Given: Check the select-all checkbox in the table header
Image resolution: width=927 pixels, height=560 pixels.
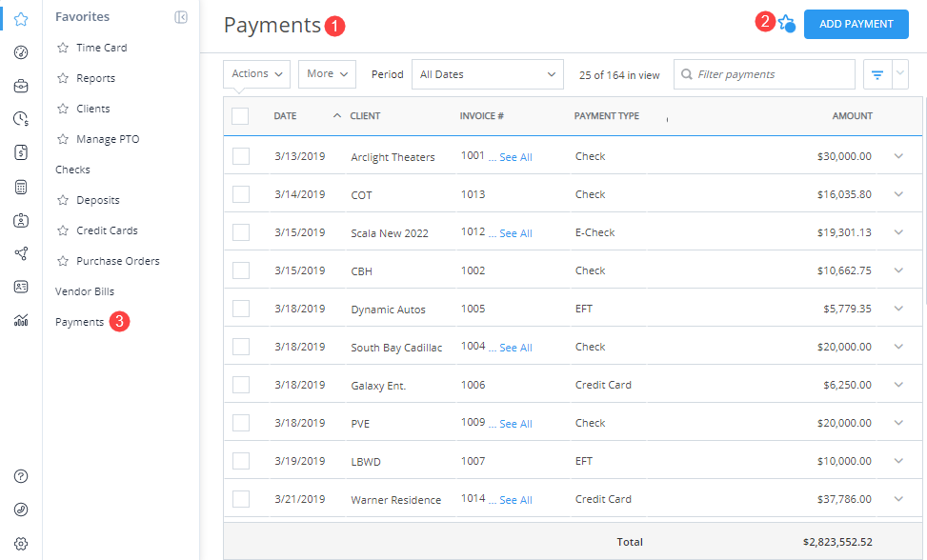Looking at the screenshot, I should pyautogui.click(x=241, y=115).
